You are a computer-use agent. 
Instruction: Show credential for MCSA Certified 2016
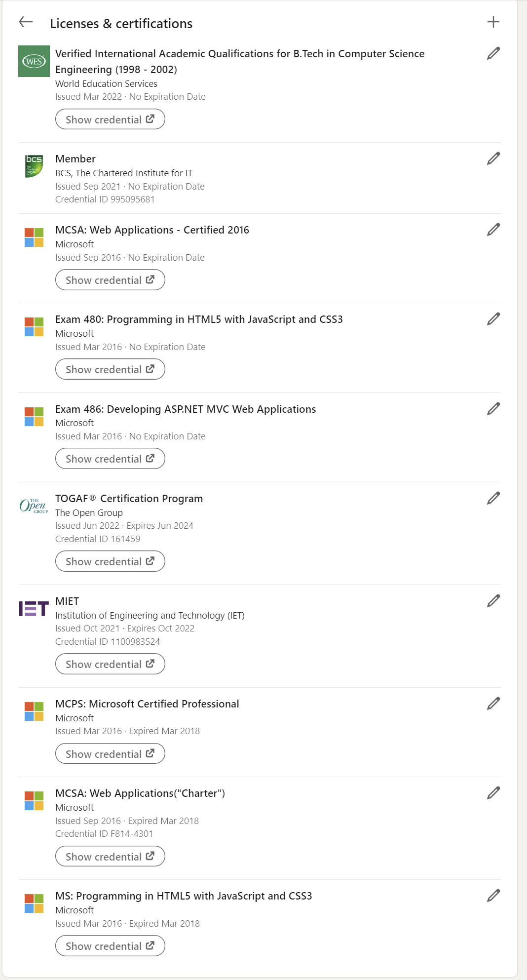110,280
